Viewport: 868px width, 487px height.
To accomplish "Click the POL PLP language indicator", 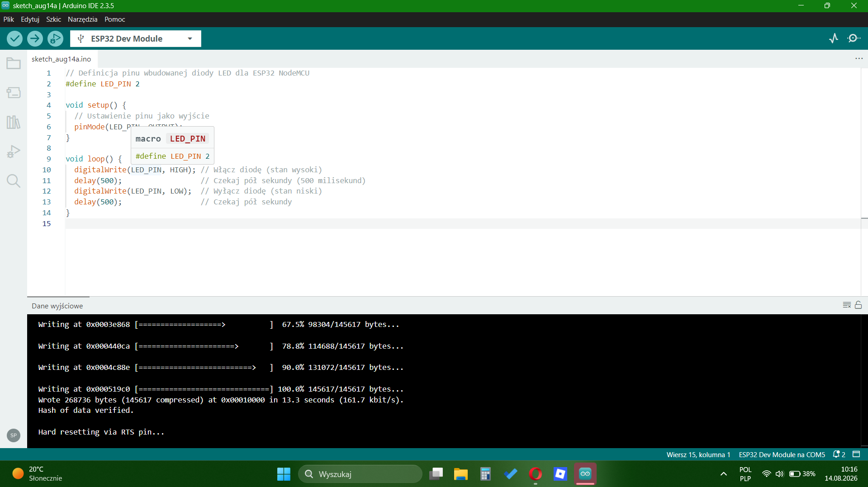I will pyautogui.click(x=745, y=474).
